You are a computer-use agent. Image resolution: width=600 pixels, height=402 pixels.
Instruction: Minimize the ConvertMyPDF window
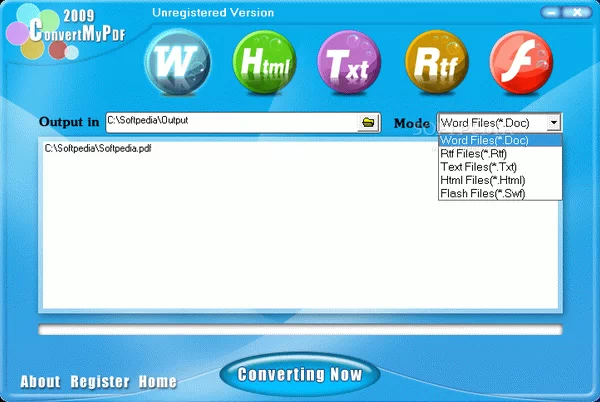pos(552,13)
